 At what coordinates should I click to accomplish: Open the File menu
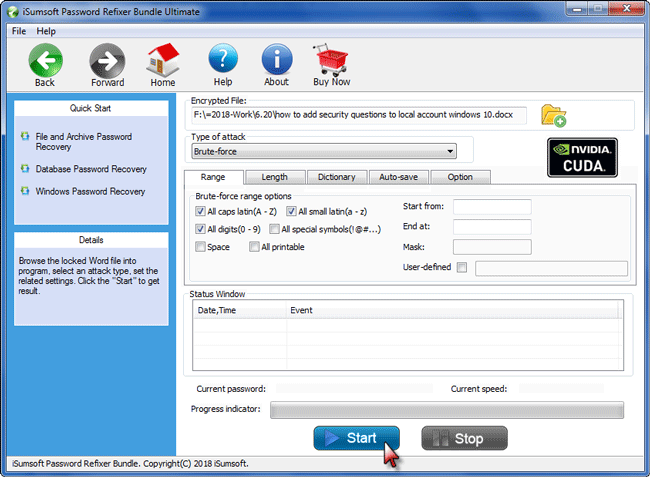19,31
